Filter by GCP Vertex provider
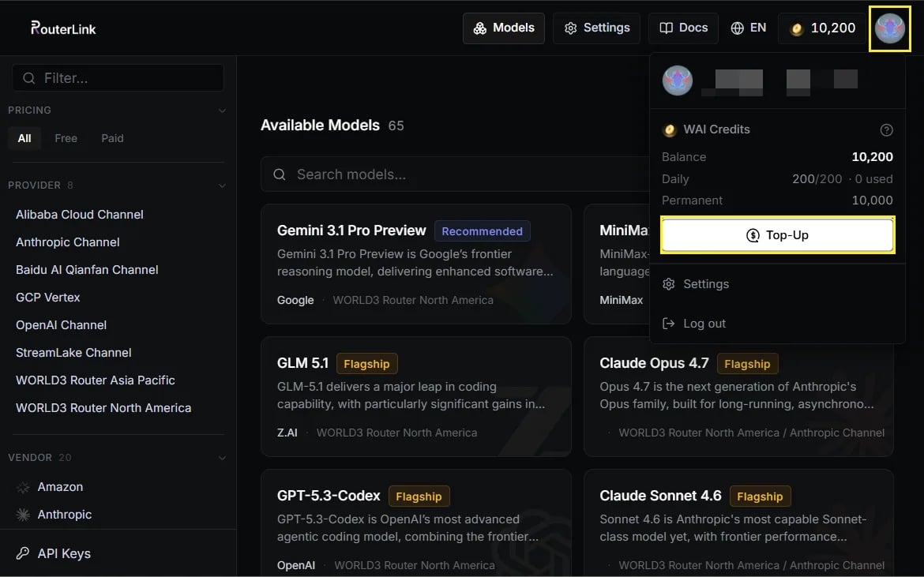 (x=47, y=298)
